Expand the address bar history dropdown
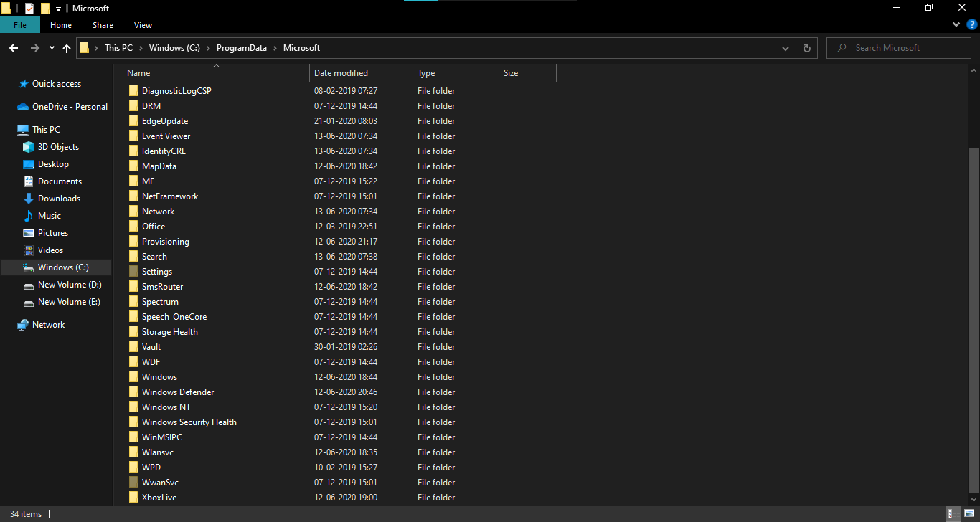 [786, 48]
